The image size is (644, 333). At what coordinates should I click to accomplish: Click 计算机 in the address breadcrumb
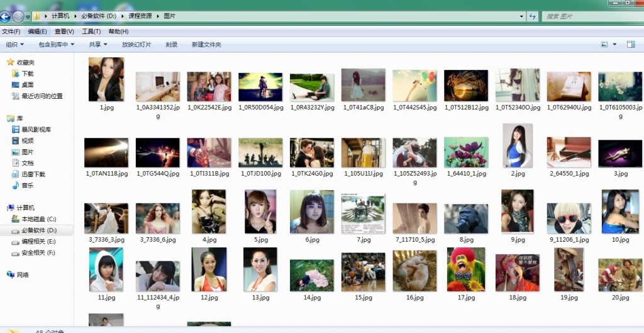[60, 16]
